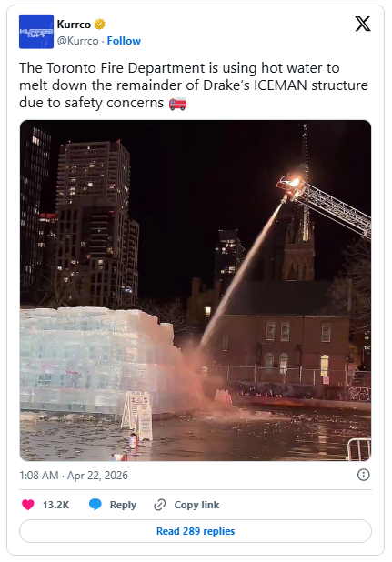This screenshot has height=562, width=392.
Task: Click the 13.2K likes count
Action: point(55,505)
